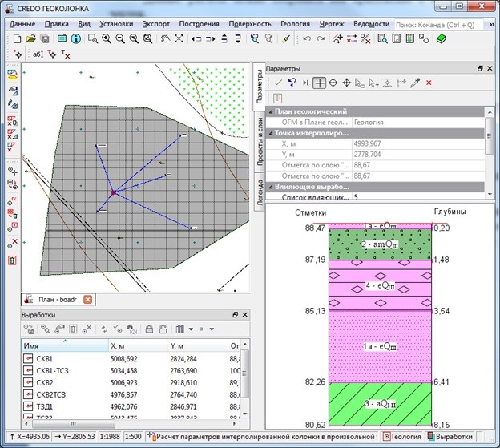Unlock workings with the open padlock icon
Screen dimensions: 500x448
click(x=163, y=329)
